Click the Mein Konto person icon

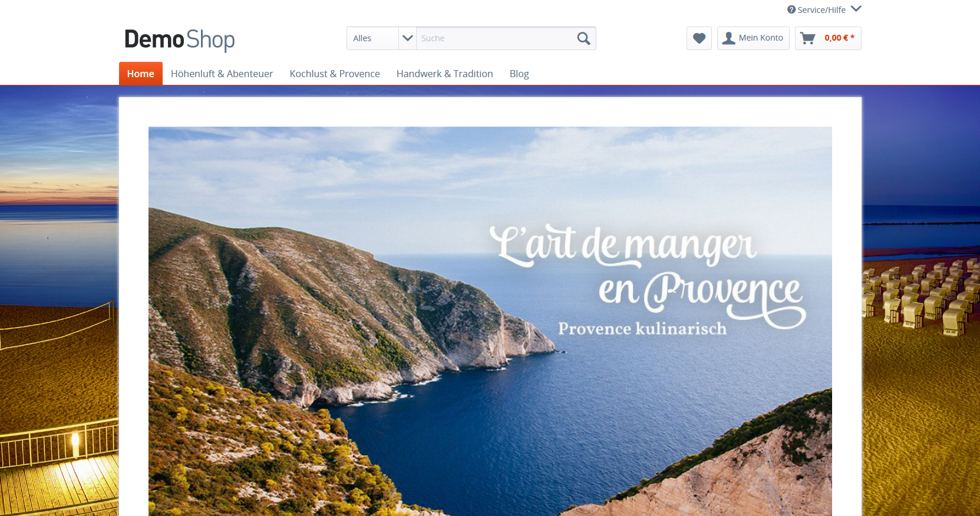729,38
